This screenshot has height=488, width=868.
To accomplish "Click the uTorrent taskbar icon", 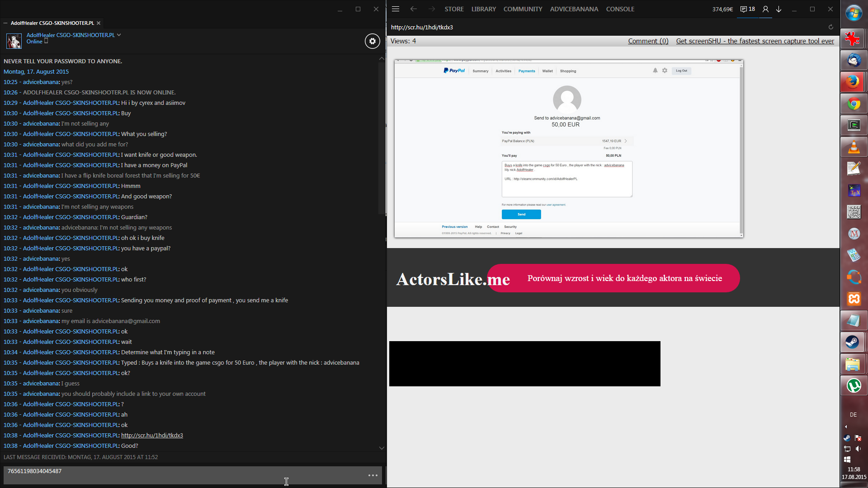I will click(x=853, y=385).
